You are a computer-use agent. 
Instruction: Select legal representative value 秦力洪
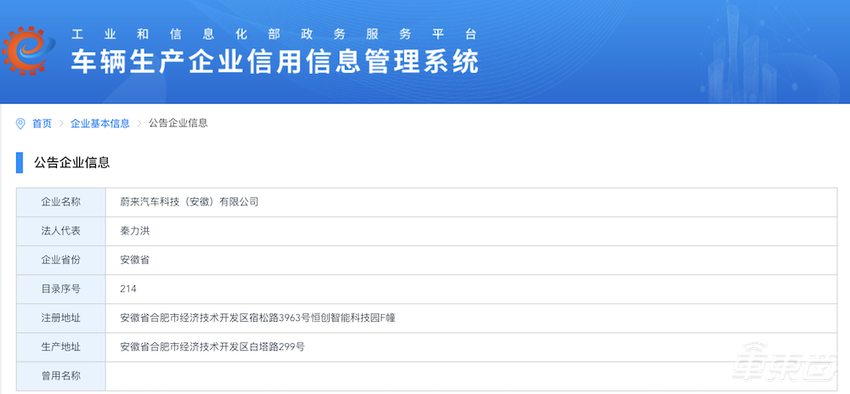pyautogui.click(x=134, y=231)
